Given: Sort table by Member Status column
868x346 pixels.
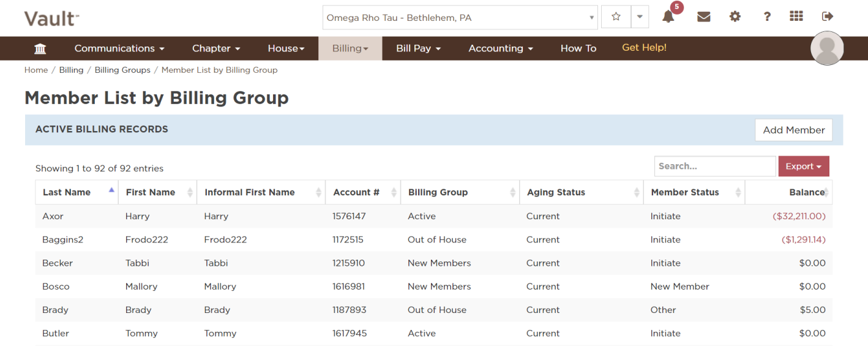Looking at the screenshot, I should [684, 192].
